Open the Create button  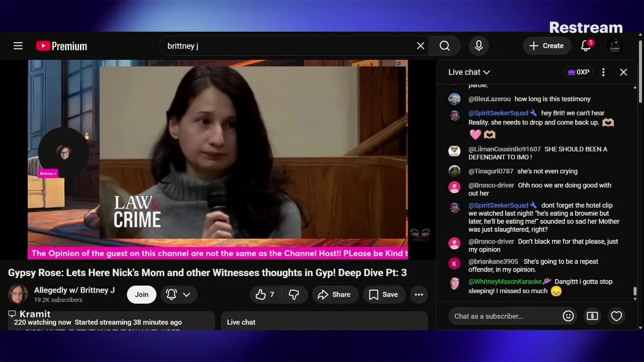point(546,46)
